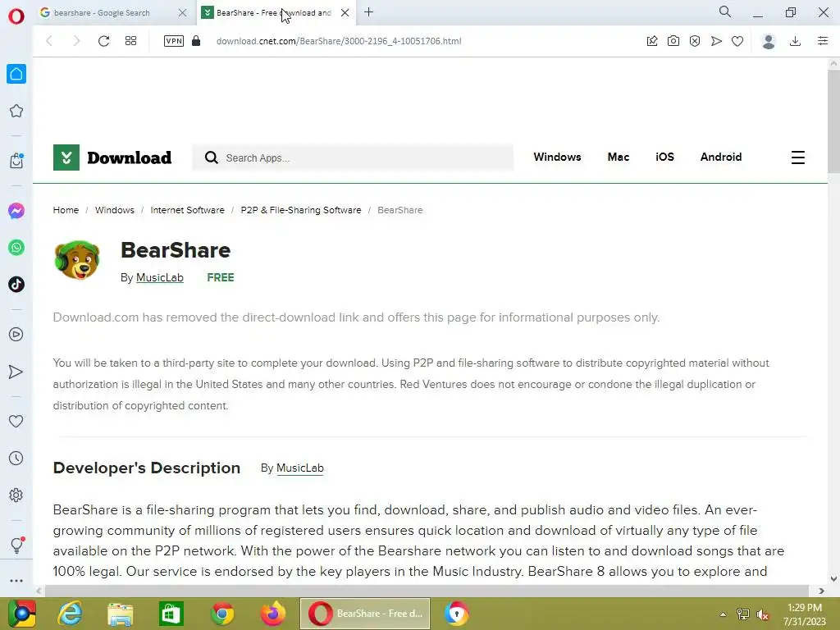Go to Opera Start Page home icon
This screenshot has height=630, width=840.
[x=16, y=74]
